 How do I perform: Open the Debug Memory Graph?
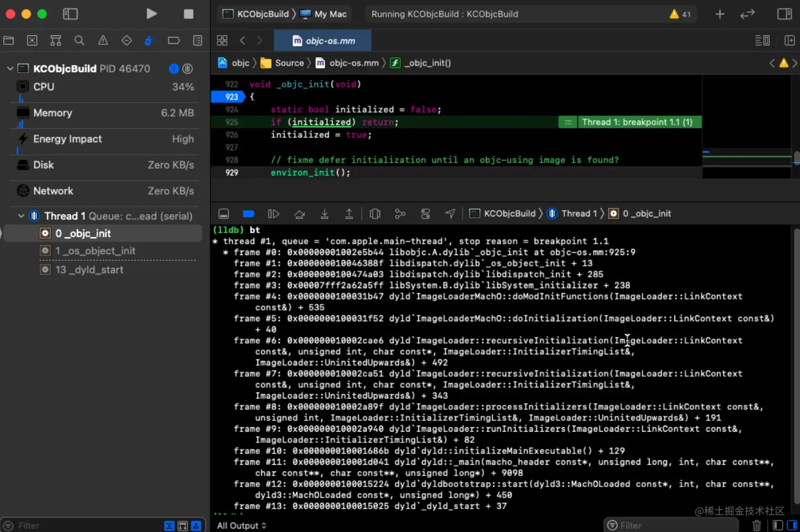(x=400, y=214)
